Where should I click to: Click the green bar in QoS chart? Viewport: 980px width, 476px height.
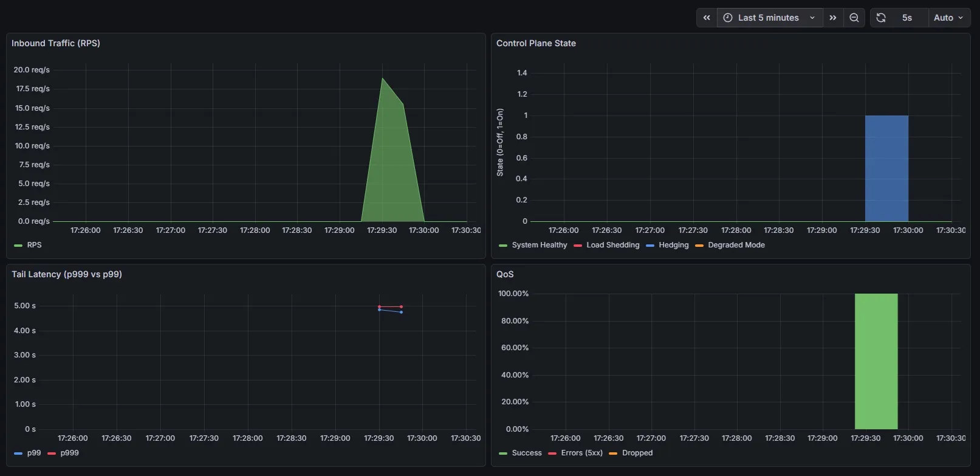(x=875, y=361)
